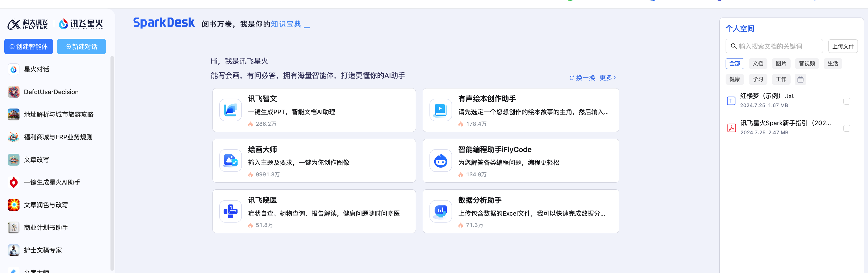Click 上传文件 button
The width and height of the screenshot is (868, 273).
(843, 46)
